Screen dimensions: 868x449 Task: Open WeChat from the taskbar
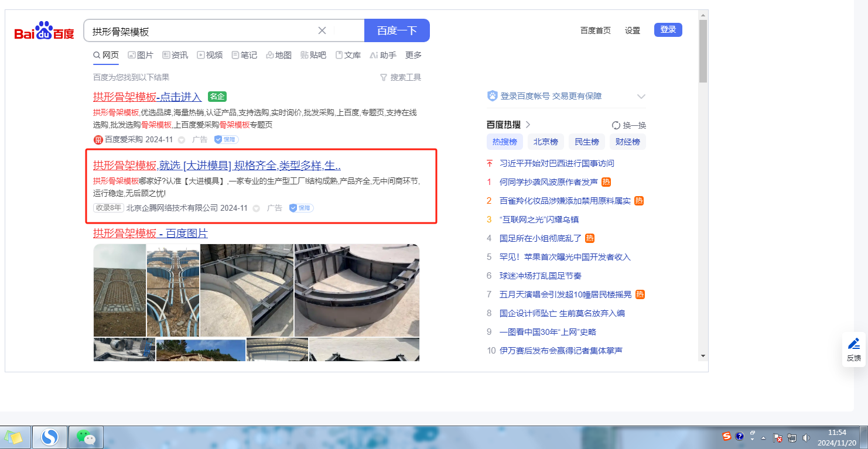pyautogui.click(x=86, y=437)
